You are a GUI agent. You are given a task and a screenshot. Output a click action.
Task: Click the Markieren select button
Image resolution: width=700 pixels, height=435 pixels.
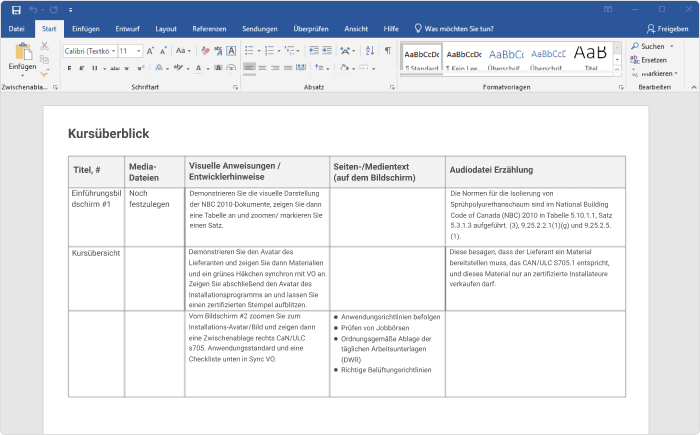[x=655, y=73]
